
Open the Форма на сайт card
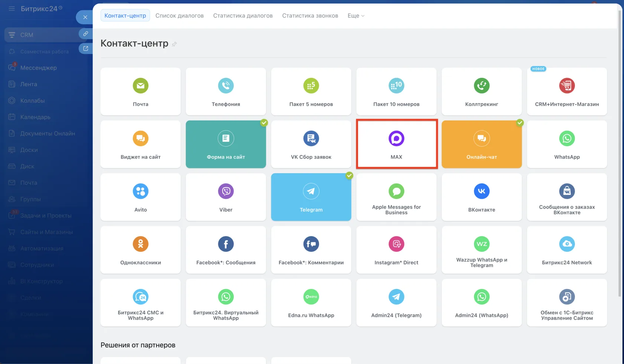[226, 144]
